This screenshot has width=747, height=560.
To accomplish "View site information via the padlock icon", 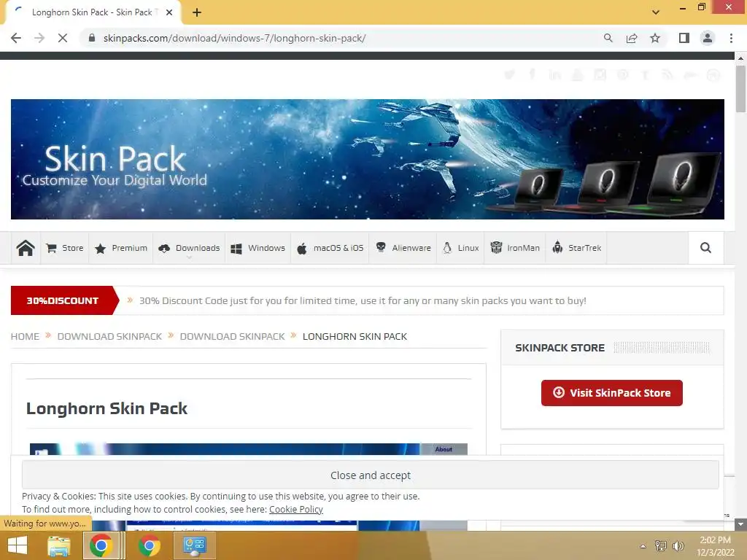I will pos(92,38).
